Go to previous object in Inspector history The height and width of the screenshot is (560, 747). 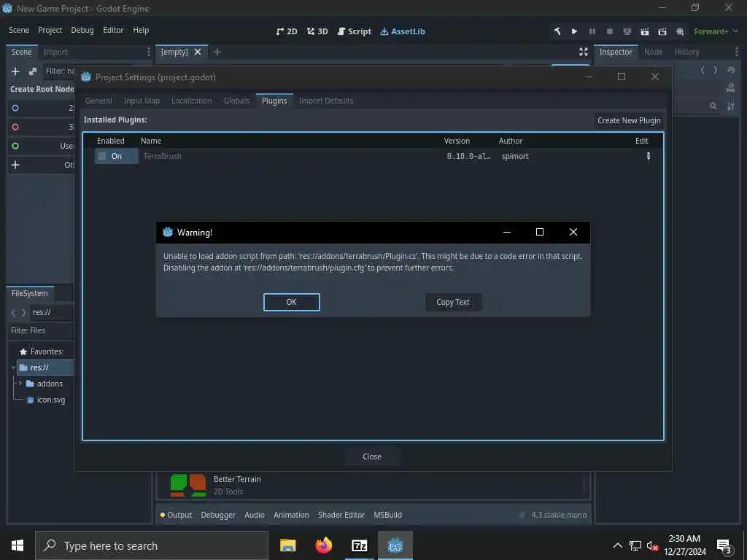703,71
